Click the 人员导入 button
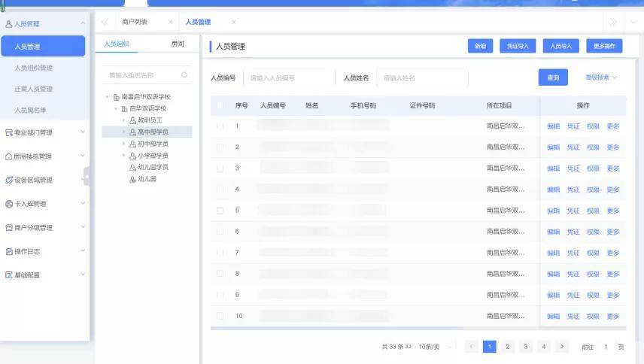The image size is (644, 364). [561, 46]
